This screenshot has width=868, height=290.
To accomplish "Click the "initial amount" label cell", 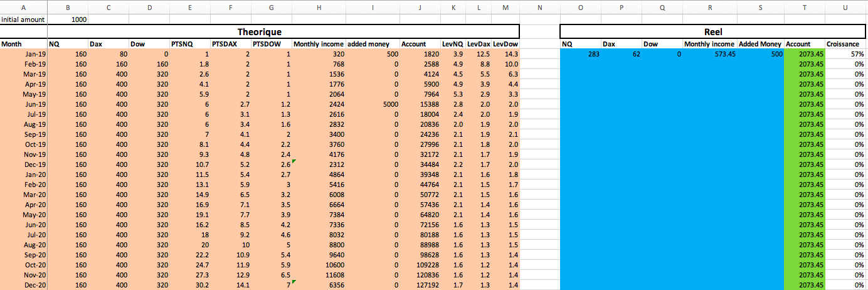I will pos(23,19).
